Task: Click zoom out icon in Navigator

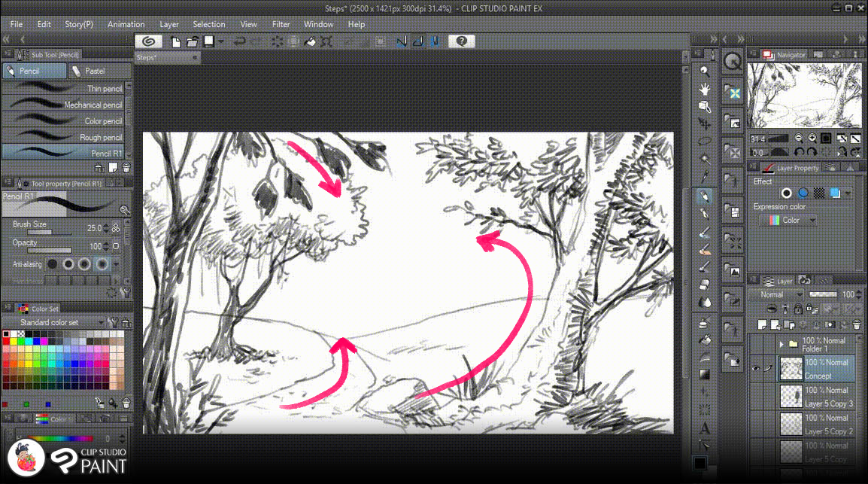Action: [x=799, y=138]
